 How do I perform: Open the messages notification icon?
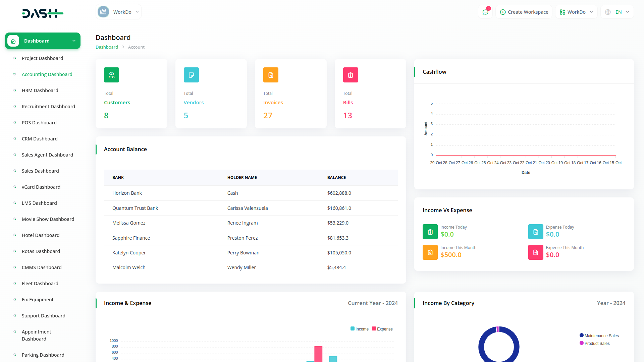click(485, 12)
